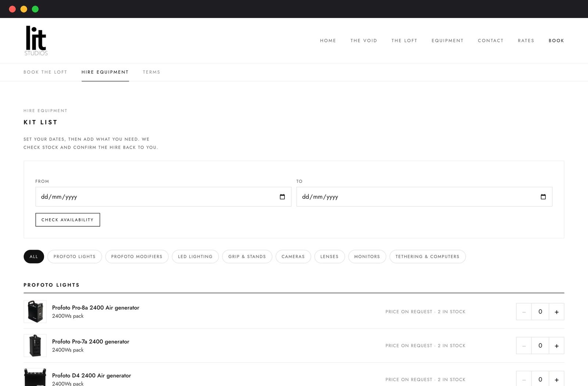The height and width of the screenshot is (386, 588).
Task: Filter kit list by Tethering & Computers
Action: [427, 256]
